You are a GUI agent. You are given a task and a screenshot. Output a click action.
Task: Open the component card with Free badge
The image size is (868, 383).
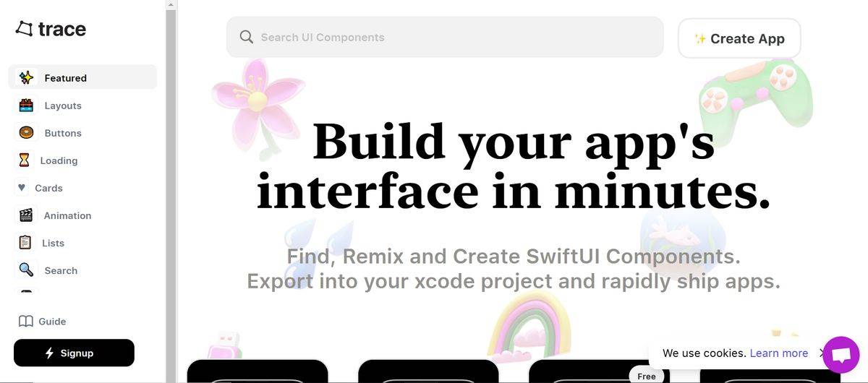click(x=599, y=373)
